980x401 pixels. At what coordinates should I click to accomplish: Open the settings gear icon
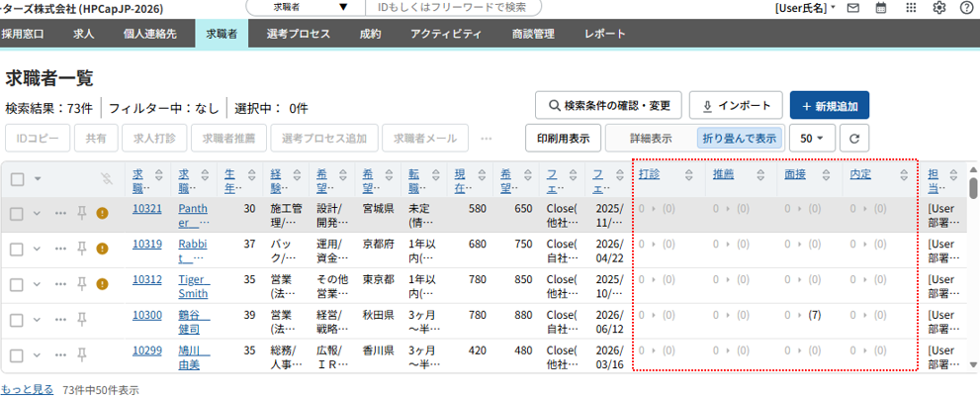coord(938,8)
